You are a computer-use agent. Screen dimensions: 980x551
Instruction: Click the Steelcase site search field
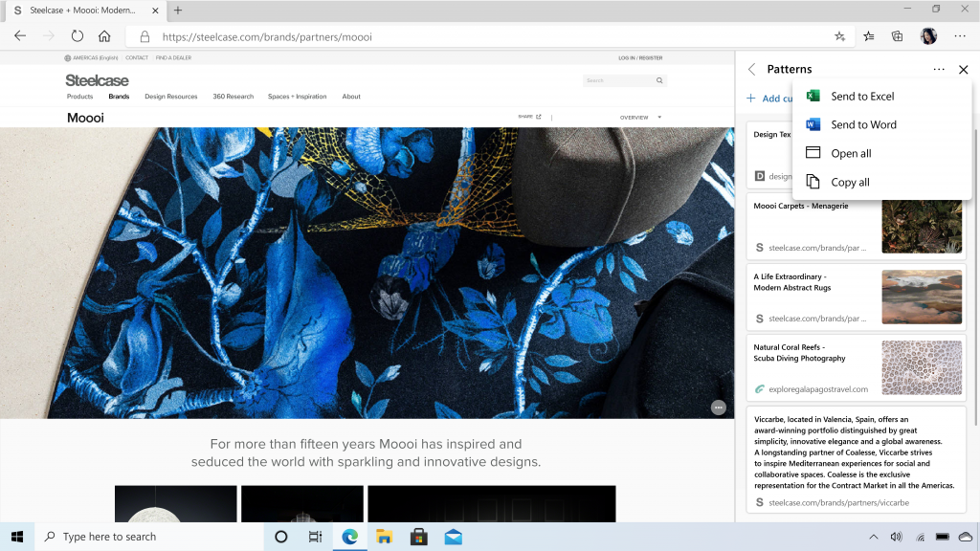[x=619, y=80]
